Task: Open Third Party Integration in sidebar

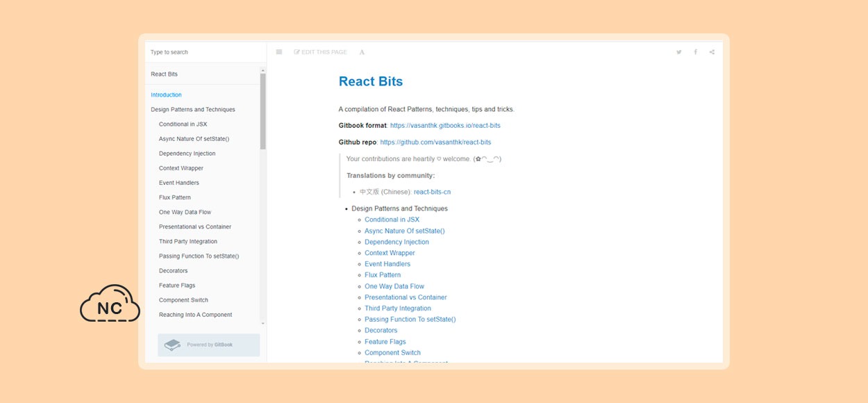Action: (x=188, y=241)
